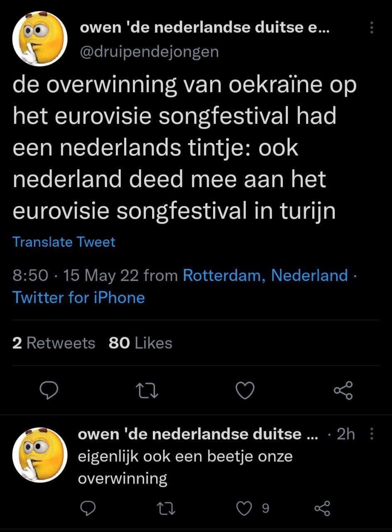Image resolution: width=392 pixels, height=532 pixels.
Task: Open more options on the reply tweet
Action: [372, 434]
